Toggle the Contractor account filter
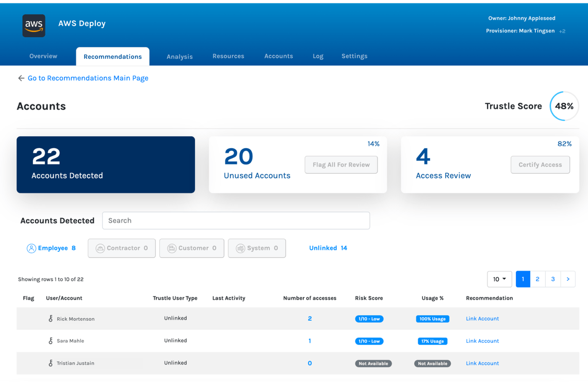588x382 pixels. (x=122, y=248)
